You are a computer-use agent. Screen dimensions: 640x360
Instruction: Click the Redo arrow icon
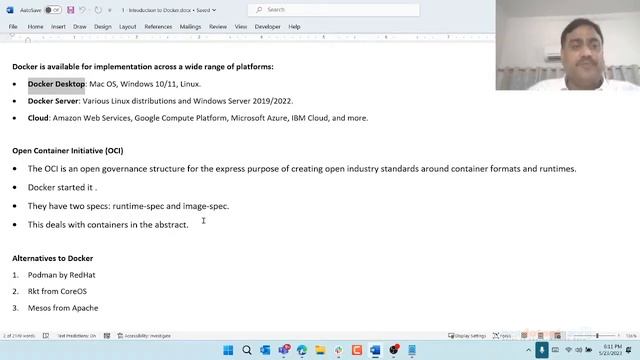[x=98, y=10]
